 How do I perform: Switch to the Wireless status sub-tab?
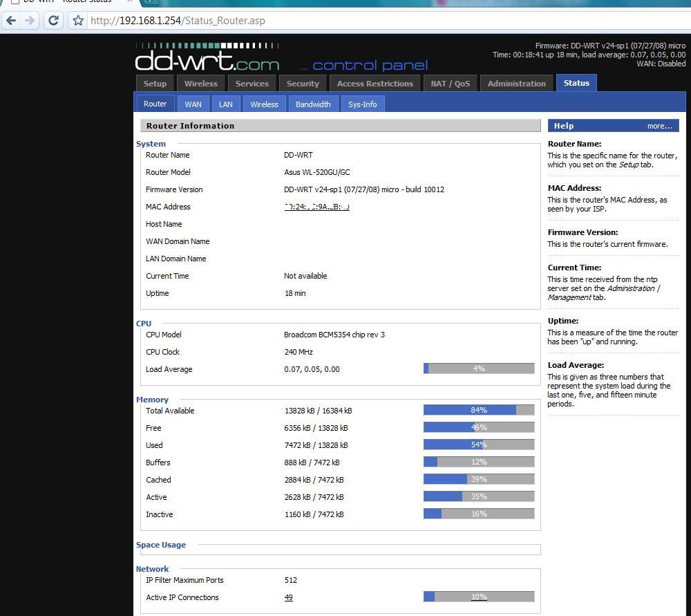pyautogui.click(x=264, y=104)
